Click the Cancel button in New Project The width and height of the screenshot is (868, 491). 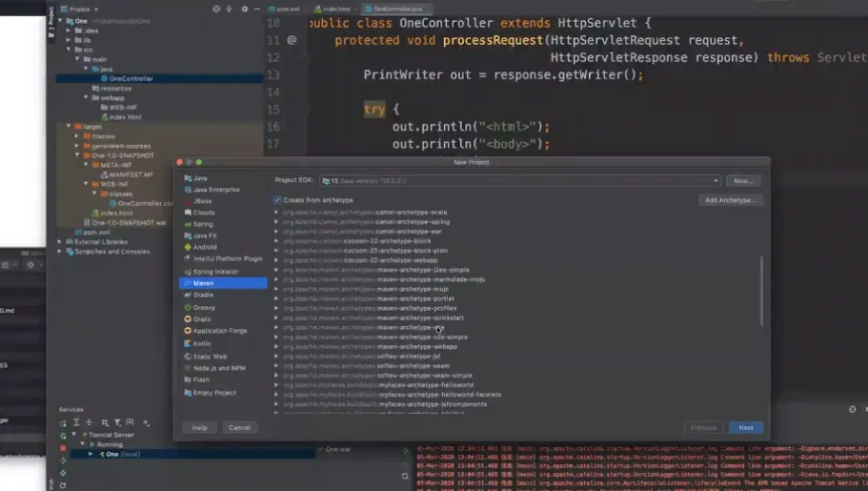click(240, 427)
